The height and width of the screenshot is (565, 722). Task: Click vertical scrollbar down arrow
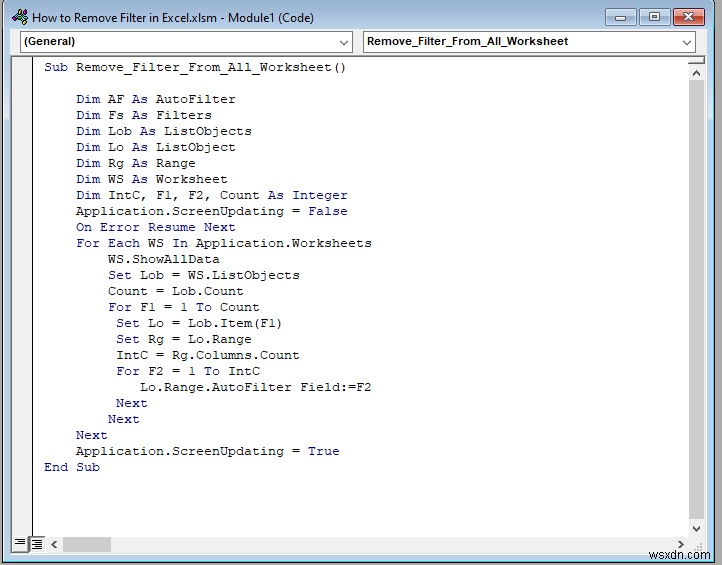point(696,528)
